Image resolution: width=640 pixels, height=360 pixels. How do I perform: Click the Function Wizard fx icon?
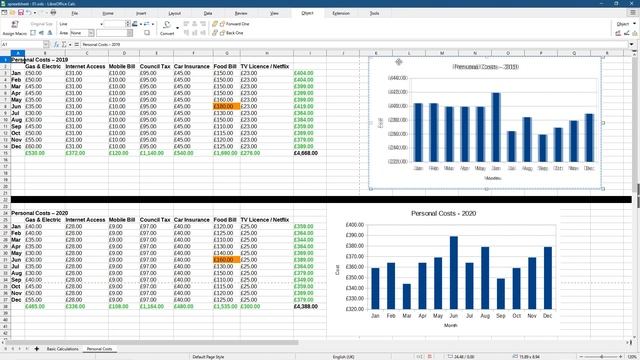(57, 44)
